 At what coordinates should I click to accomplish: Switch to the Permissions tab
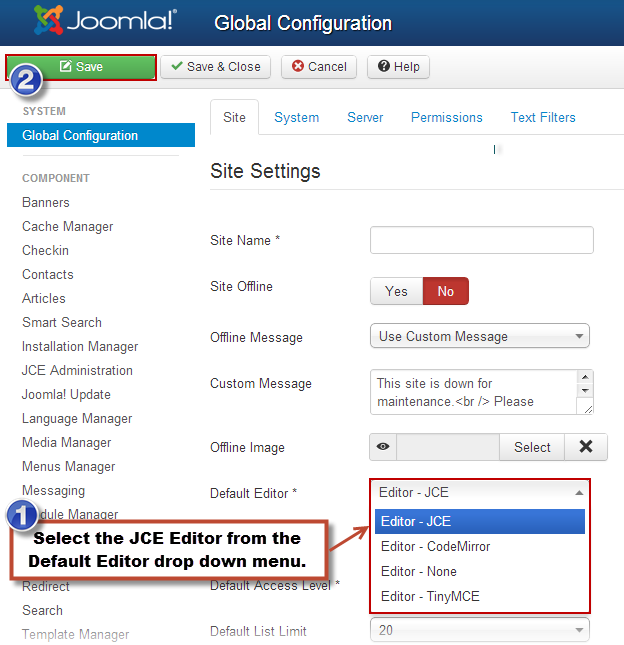[447, 118]
